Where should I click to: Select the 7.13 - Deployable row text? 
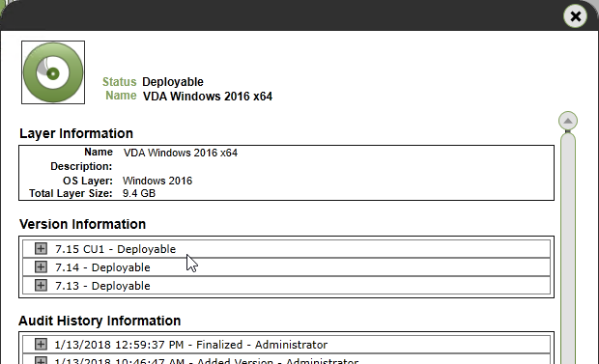point(102,286)
